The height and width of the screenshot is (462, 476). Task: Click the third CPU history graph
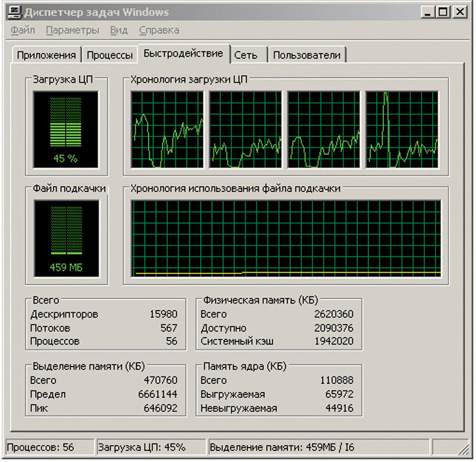pos(324,129)
